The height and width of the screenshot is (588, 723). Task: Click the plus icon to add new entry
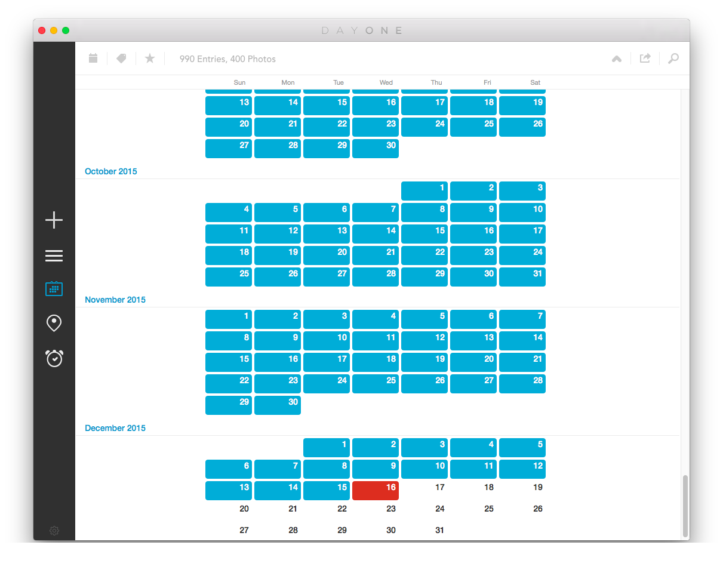coord(54,220)
